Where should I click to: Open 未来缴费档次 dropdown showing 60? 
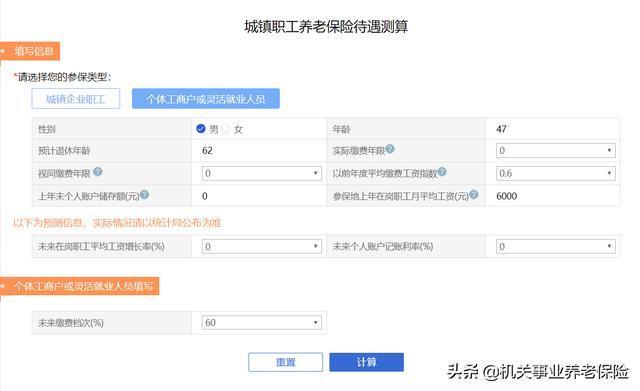(262, 323)
